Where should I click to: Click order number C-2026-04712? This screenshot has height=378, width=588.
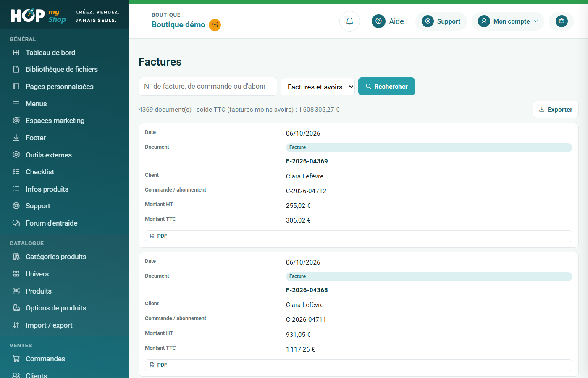point(306,191)
